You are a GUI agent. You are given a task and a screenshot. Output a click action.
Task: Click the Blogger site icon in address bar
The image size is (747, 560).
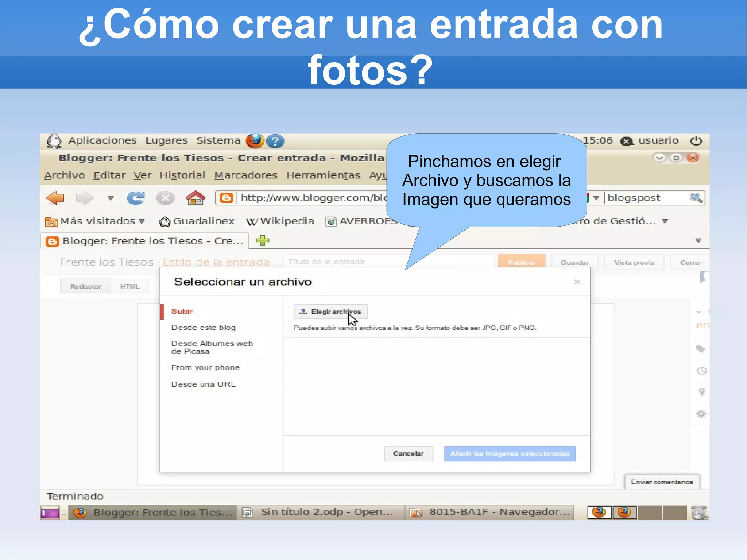tap(226, 198)
